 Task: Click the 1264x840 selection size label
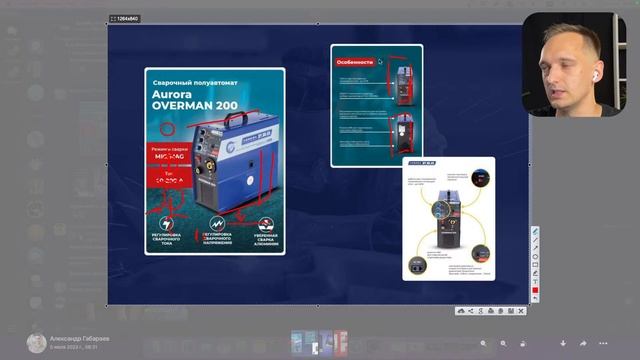click(x=125, y=19)
